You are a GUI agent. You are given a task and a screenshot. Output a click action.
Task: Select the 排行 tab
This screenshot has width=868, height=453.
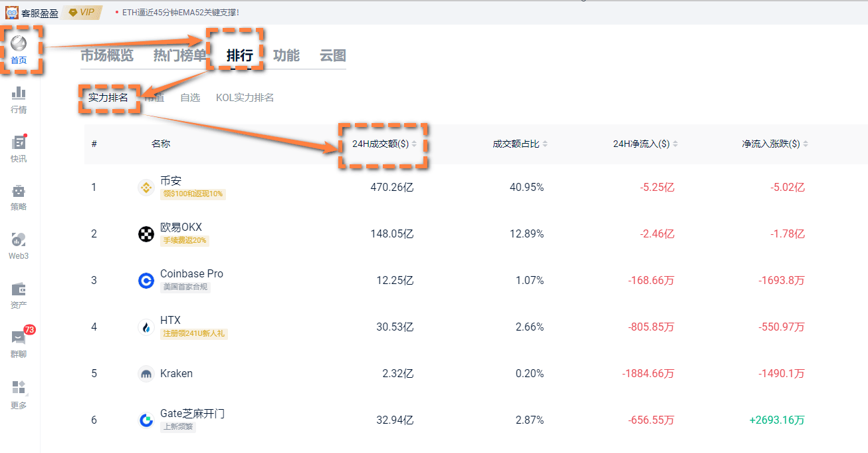point(240,55)
